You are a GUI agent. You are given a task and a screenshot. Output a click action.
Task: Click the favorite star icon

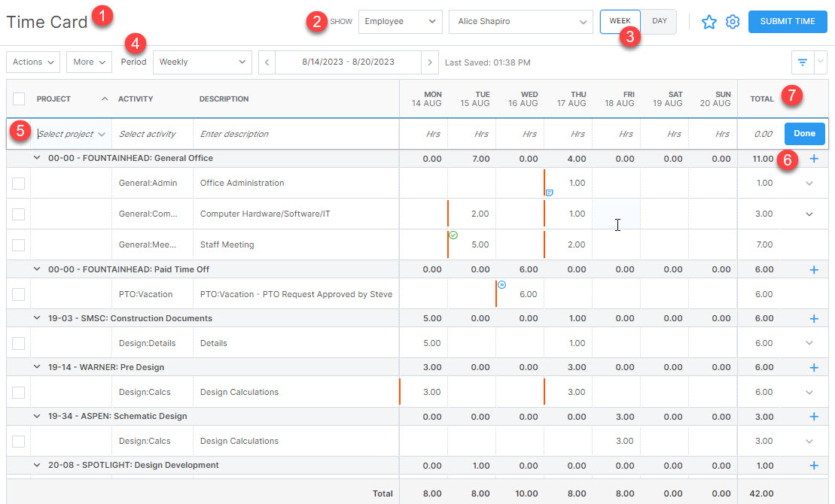click(709, 22)
